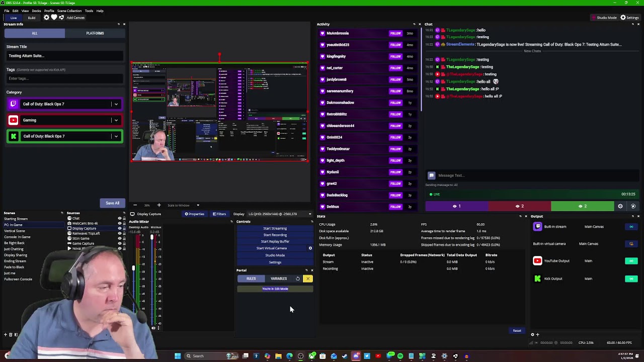
Task: Open File Explorer from the taskbar
Action: (278, 356)
